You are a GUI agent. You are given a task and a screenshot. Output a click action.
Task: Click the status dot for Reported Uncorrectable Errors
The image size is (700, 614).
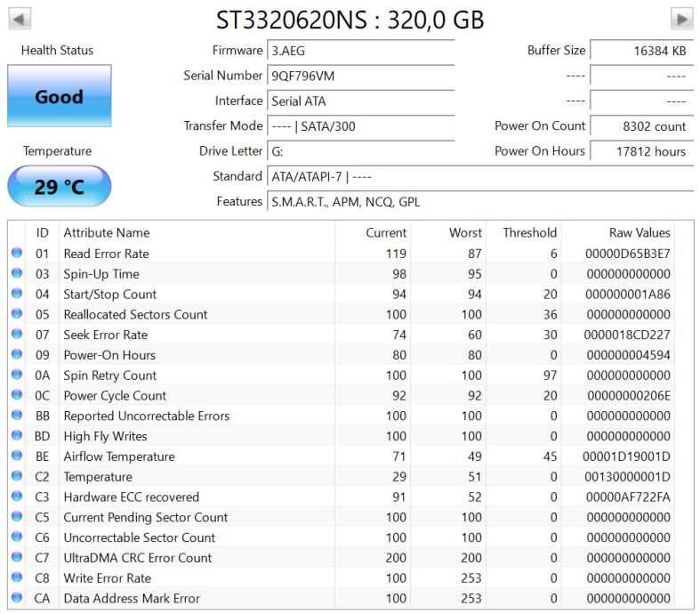17,415
